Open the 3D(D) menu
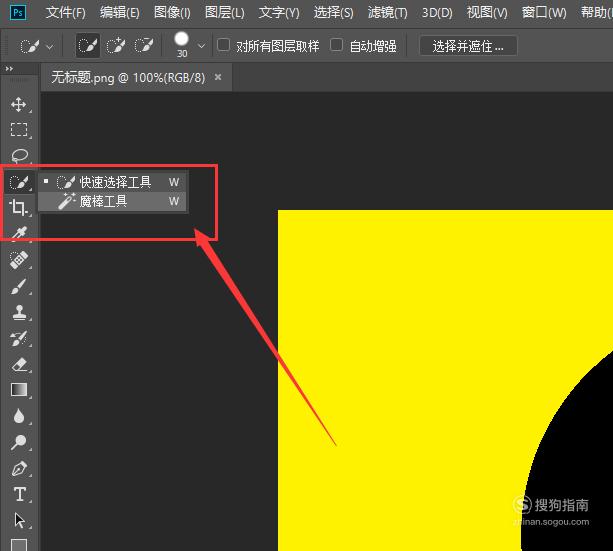 437,13
